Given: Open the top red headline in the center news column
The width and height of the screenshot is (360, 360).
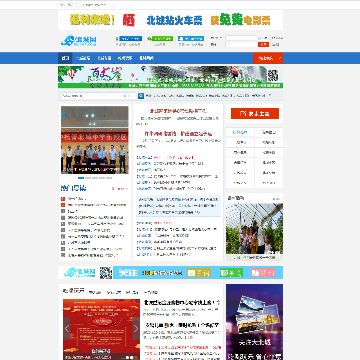Looking at the screenshot, I should click(x=178, y=111).
